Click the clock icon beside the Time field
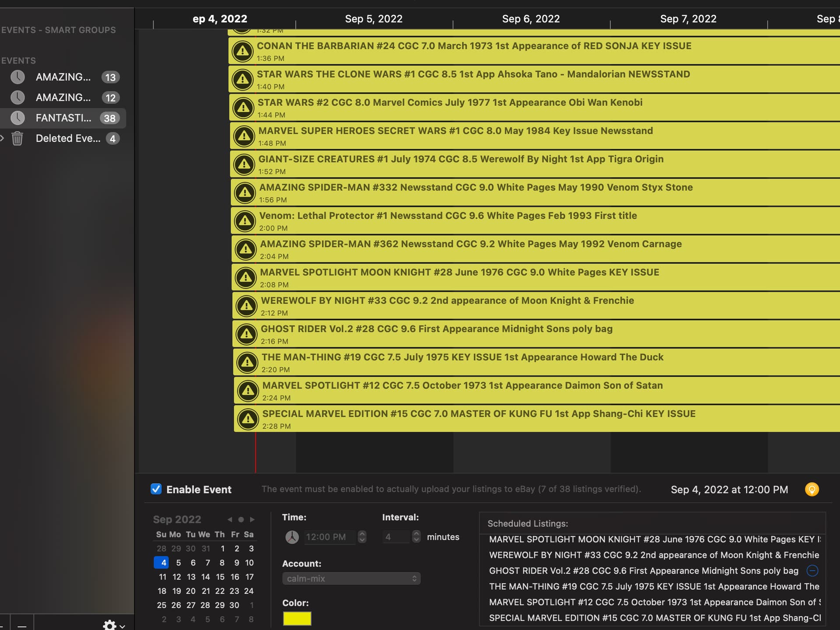This screenshot has width=840, height=630. click(x=292, y=537)
